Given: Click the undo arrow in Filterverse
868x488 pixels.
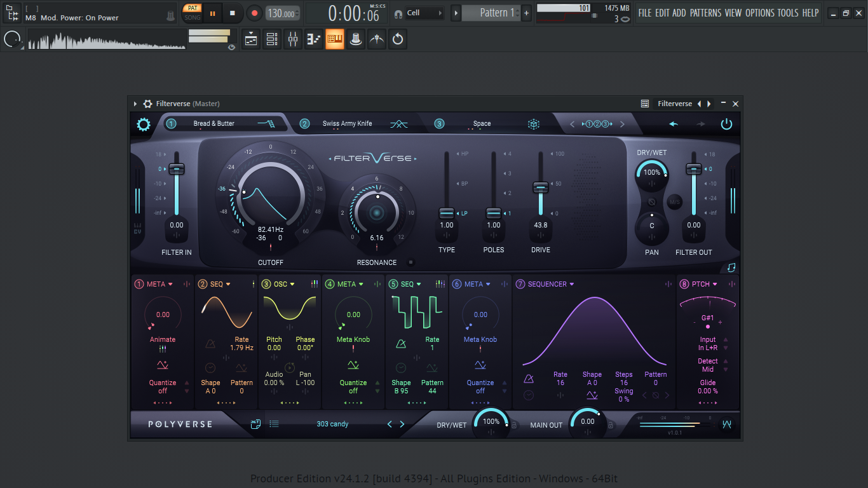Looking at the screenshot, I should [674, 125].
